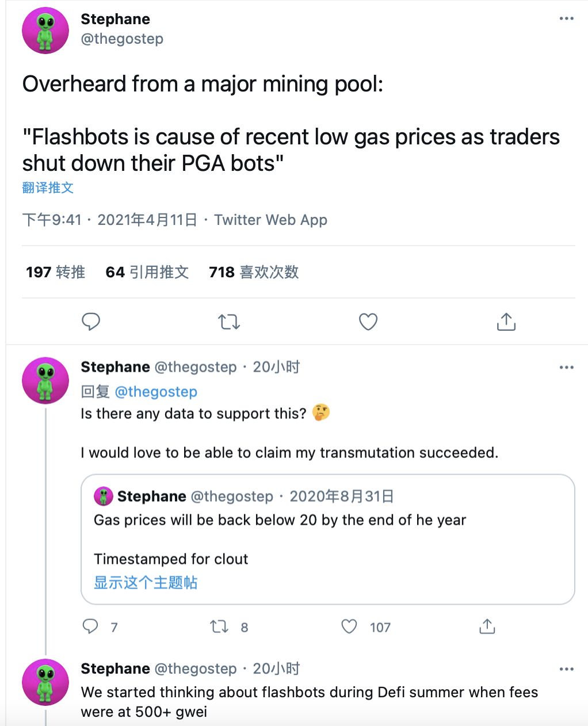Share the "Is there any data" reply
Screen dimensions: 588x726
[487, 626]
